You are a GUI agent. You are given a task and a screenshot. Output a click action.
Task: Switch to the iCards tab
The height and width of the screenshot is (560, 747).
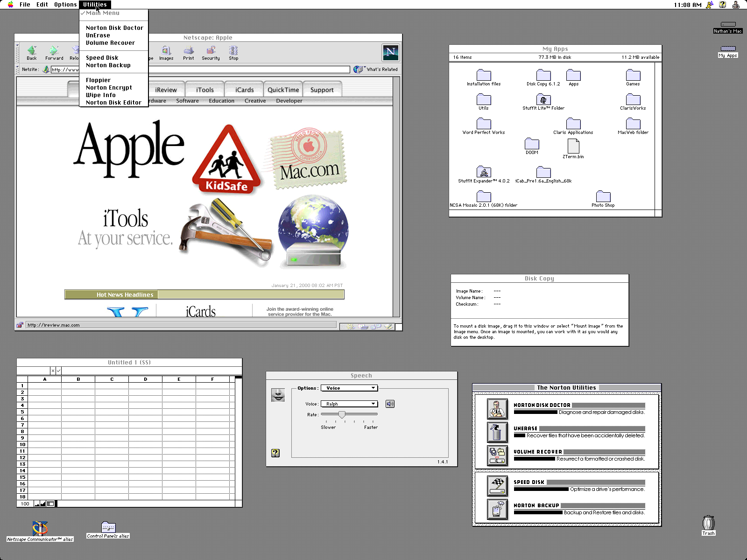(244, 89)
